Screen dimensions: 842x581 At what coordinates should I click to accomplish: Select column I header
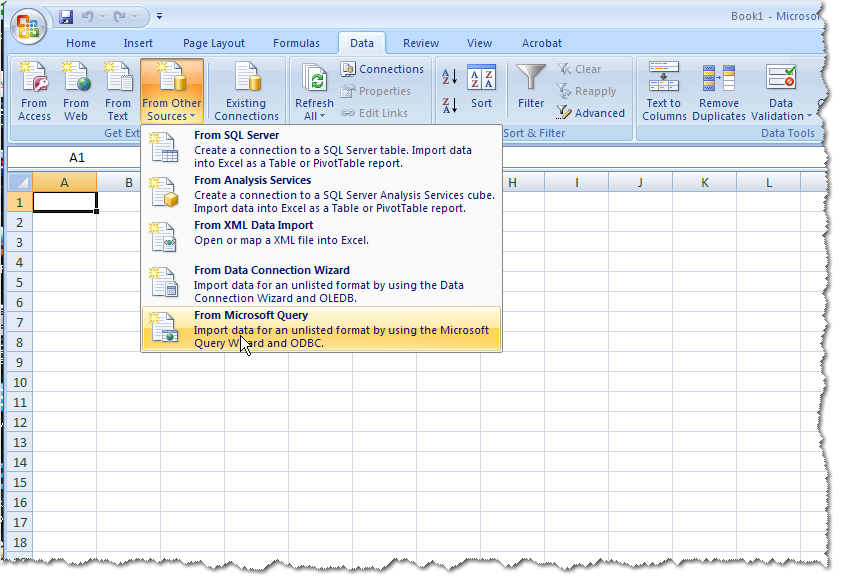[x=577, y=183]
